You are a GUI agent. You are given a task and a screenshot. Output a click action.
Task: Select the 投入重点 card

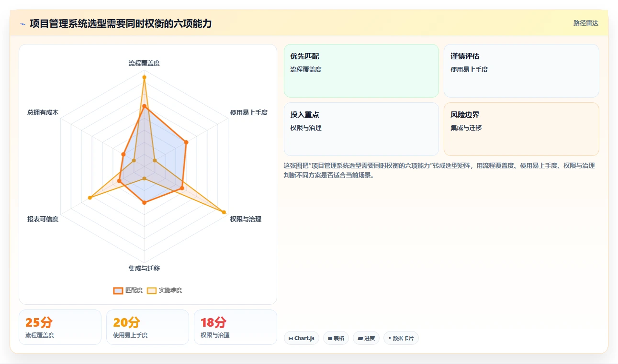(361, 129)
